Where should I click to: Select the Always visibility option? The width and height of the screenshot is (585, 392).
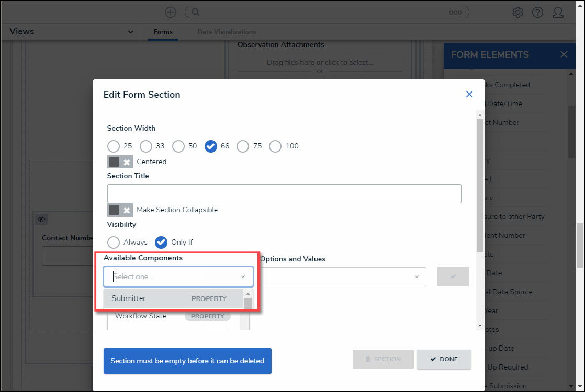coord(114,243)
